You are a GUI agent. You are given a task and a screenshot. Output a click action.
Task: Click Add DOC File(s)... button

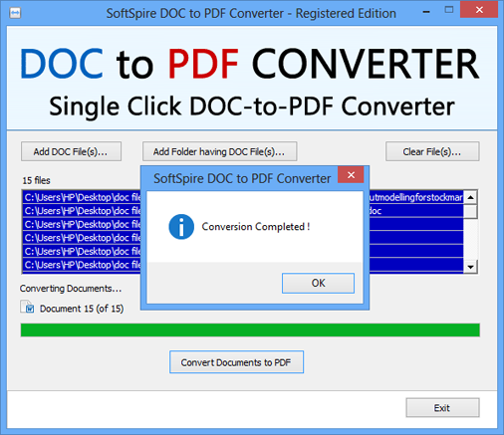pyautogui.click(x=71, y=151)
